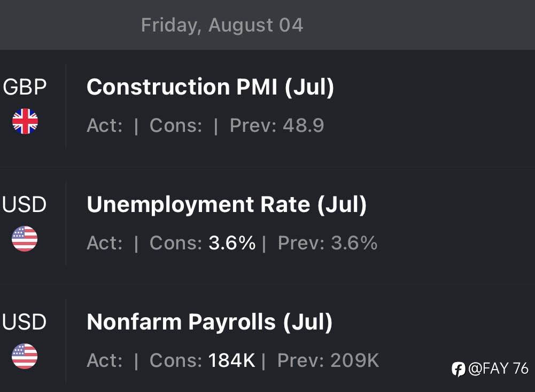Click the @FAY 76 watermark text
The width and height of the screenshot is (535, 392).
[499, 369]
